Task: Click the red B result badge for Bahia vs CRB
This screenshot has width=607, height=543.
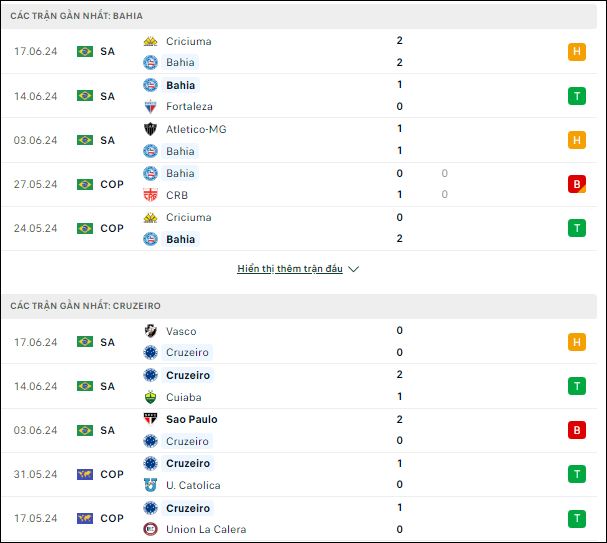Action: tap(577, 184)
